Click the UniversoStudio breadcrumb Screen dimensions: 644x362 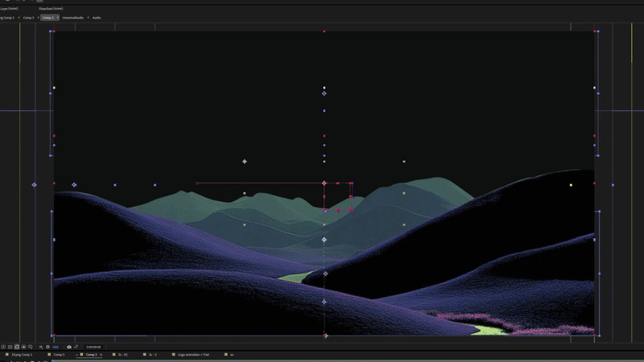pos(73,18)
